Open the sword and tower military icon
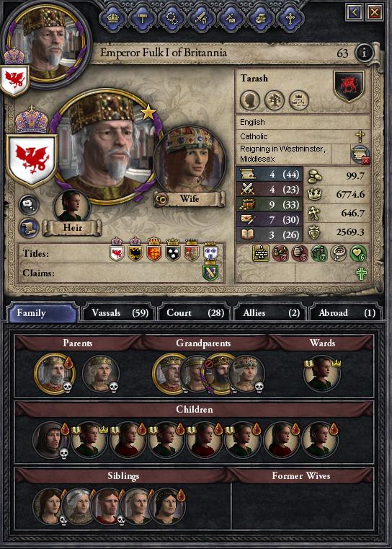This screenshot has height=549, width=392. pyautogui.click(x=202, y=18)
